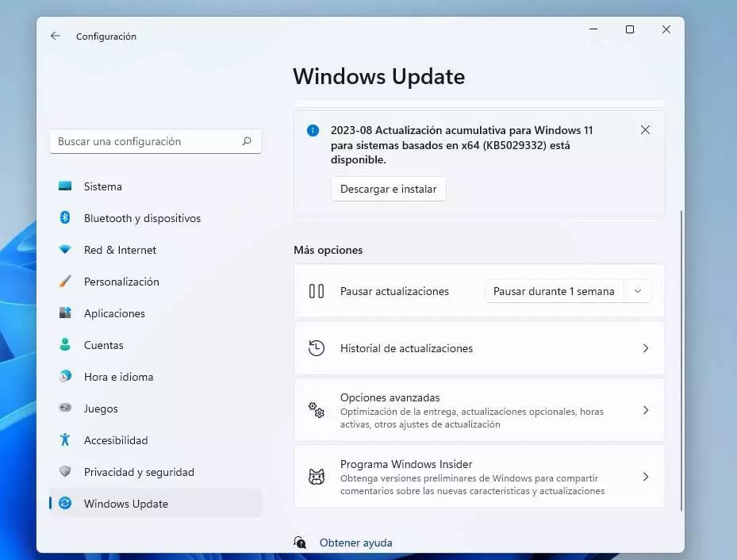Click the blue info icon in the update notice
The height and width of the screenshot is (560, 737).
pos(313,130)
